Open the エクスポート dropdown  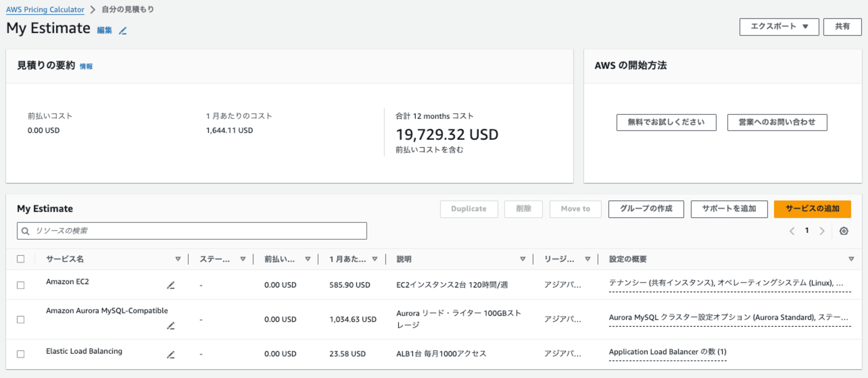[779, 26]
